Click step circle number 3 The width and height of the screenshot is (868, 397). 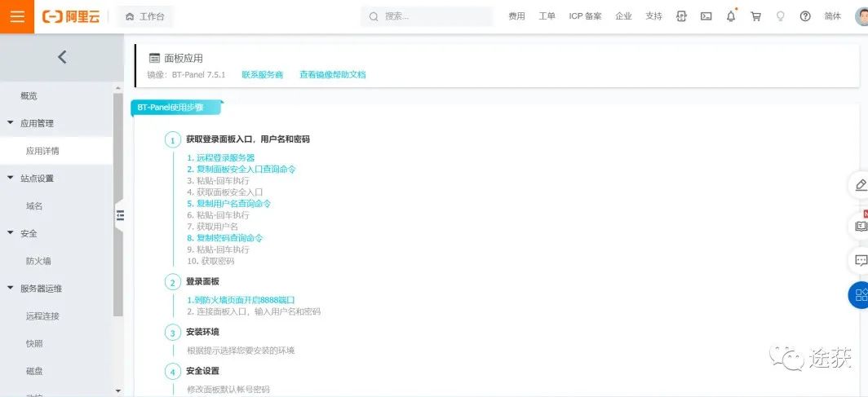point(173,333)
